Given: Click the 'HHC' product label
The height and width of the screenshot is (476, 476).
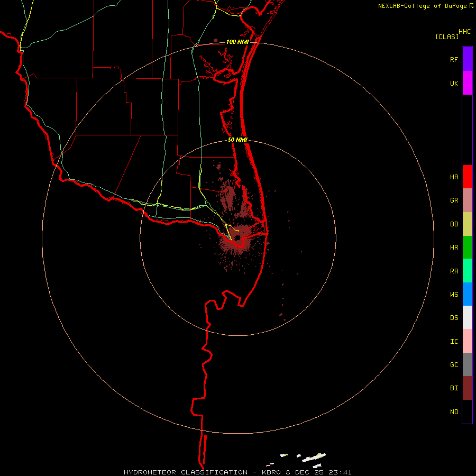Looking at the screenshot, I should pyautogui.click(x=465, y=32).
